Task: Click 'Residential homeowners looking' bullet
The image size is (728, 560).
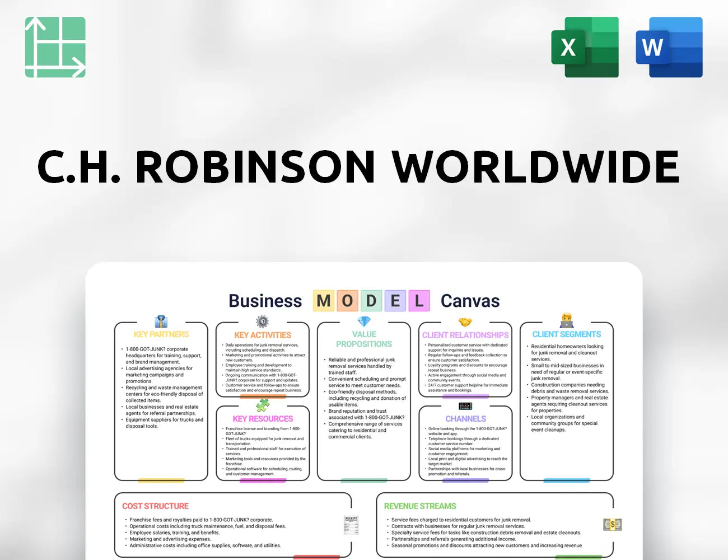Action: [x=567, y=353]
